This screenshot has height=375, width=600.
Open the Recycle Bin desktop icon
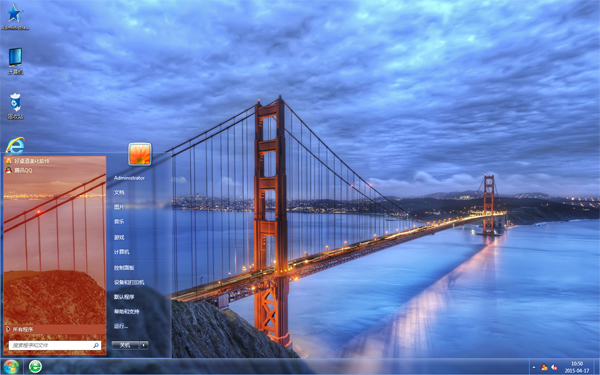point(15,106)
